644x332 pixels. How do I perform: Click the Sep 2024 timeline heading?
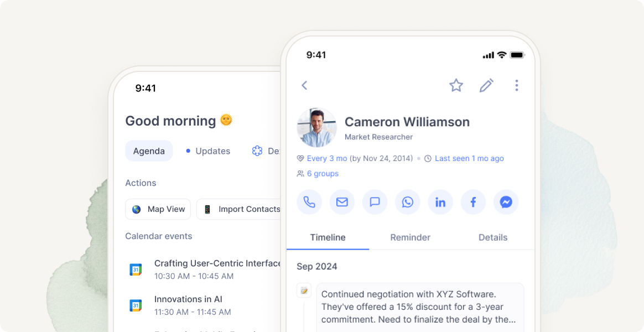coord(317,267)
